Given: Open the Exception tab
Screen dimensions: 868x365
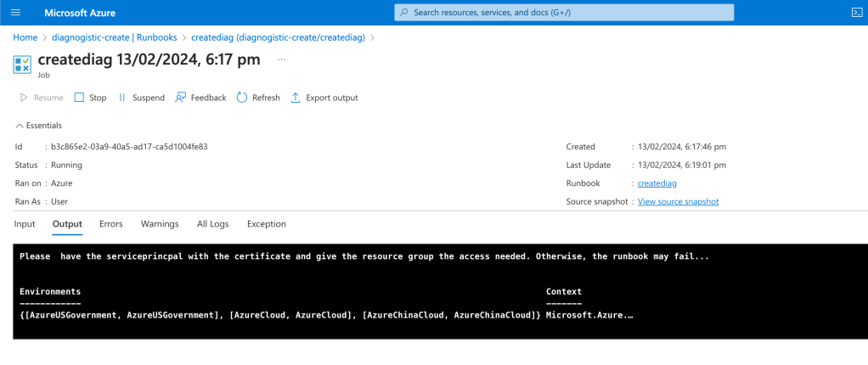Looking at the screenshot, I should pos(267,224).
